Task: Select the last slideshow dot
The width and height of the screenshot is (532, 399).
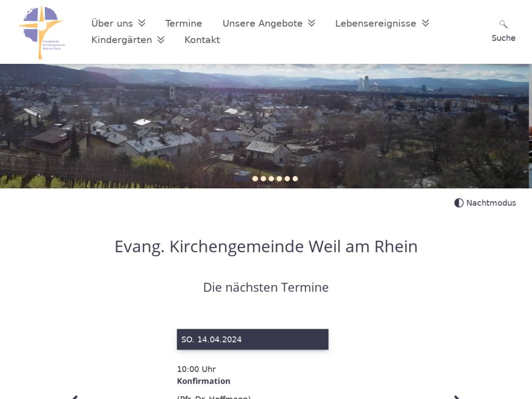Action: pyautogui.click(x=295, y=179)
